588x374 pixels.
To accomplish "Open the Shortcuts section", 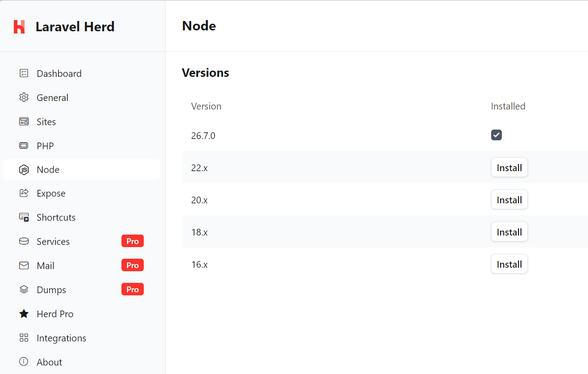I will (x=81, y=217).
